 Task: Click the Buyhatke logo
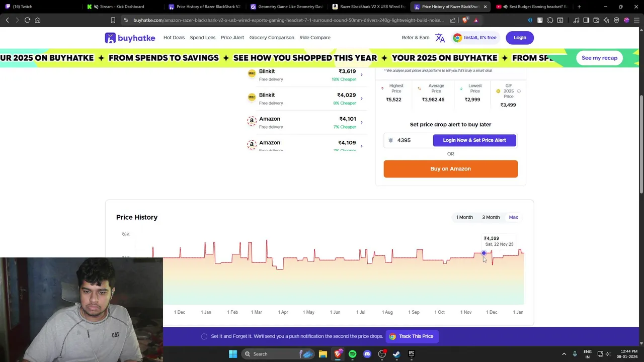tap(130, 38)
